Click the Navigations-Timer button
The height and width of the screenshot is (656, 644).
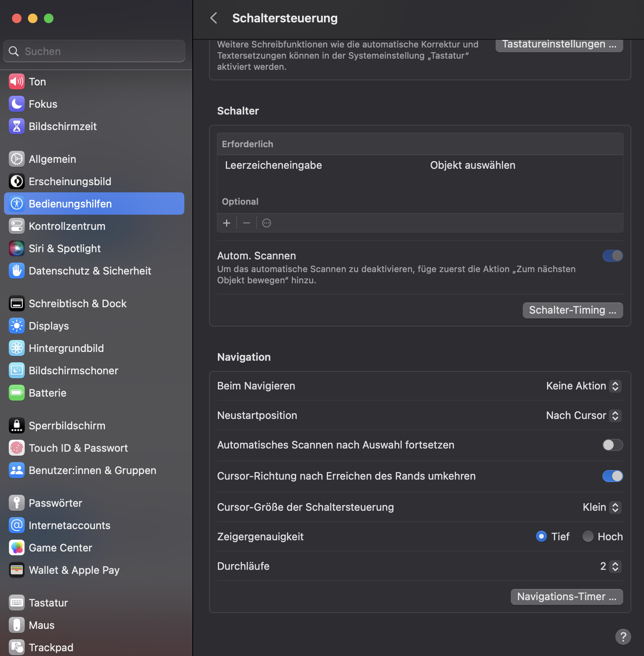567,597
